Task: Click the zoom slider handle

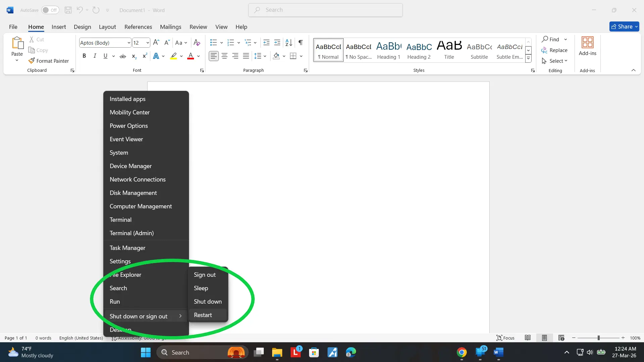Action: (598, 338)
